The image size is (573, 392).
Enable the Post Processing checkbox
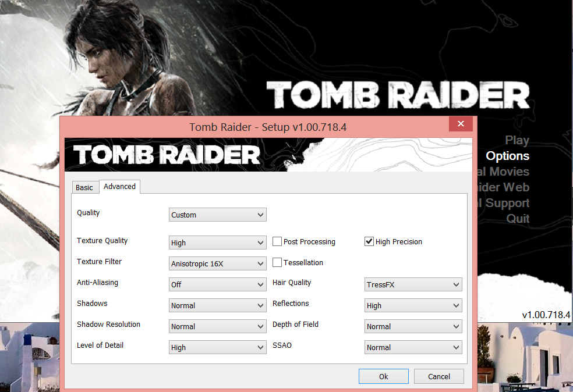coord(277,241)
